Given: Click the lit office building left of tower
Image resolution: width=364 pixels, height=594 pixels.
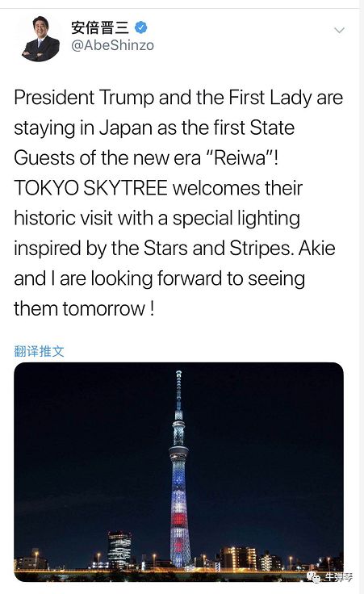Looking at the screenshot, I should pyautogui.click(x=119, y=550).
